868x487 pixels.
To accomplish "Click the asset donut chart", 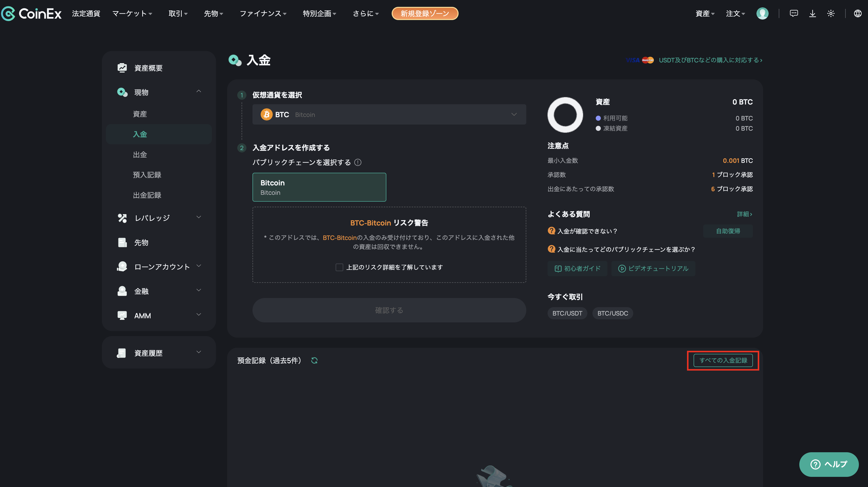I will [x=565, y=115].
